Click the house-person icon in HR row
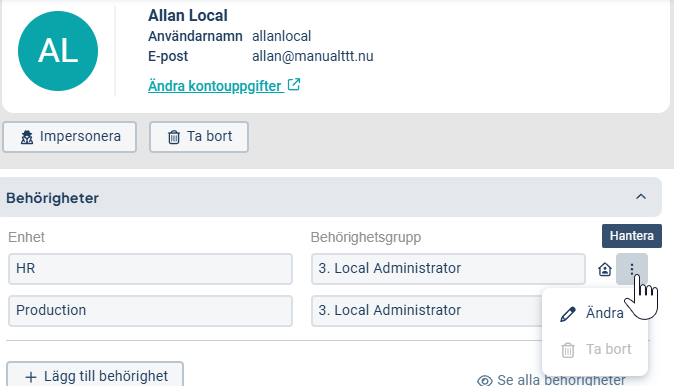This screenshot has height=386, width=674. [x=604, y=269]
